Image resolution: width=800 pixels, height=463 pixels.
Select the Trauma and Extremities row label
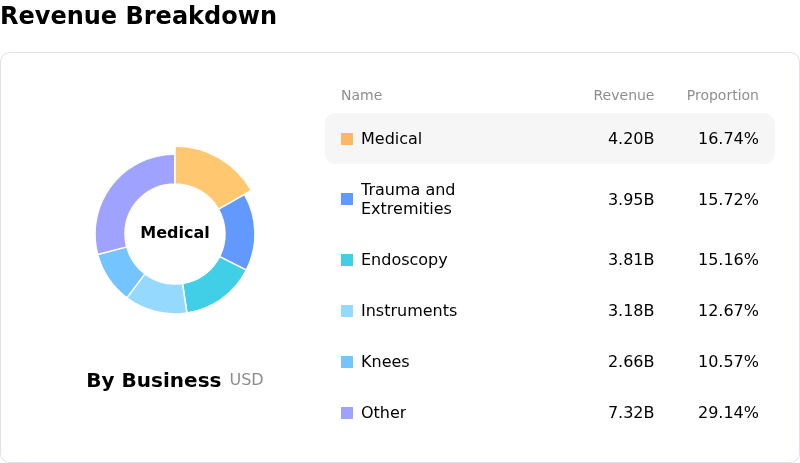coord(408,199)
